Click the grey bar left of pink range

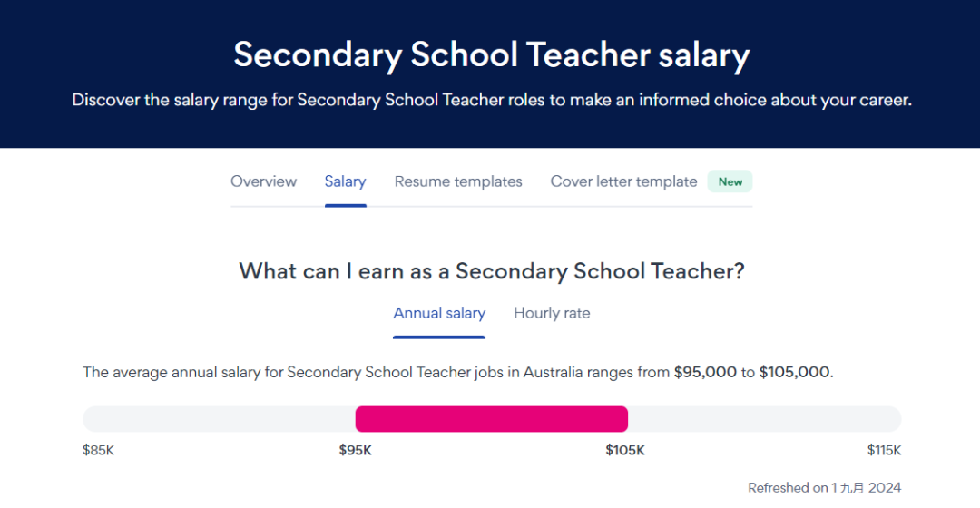[x=218, y=419]
